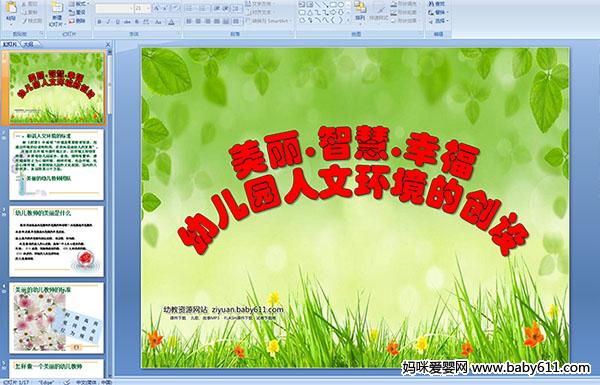Click the Clear Formatting icon
This screenshot has width=600, height=385.
click(x=176, y=8)
